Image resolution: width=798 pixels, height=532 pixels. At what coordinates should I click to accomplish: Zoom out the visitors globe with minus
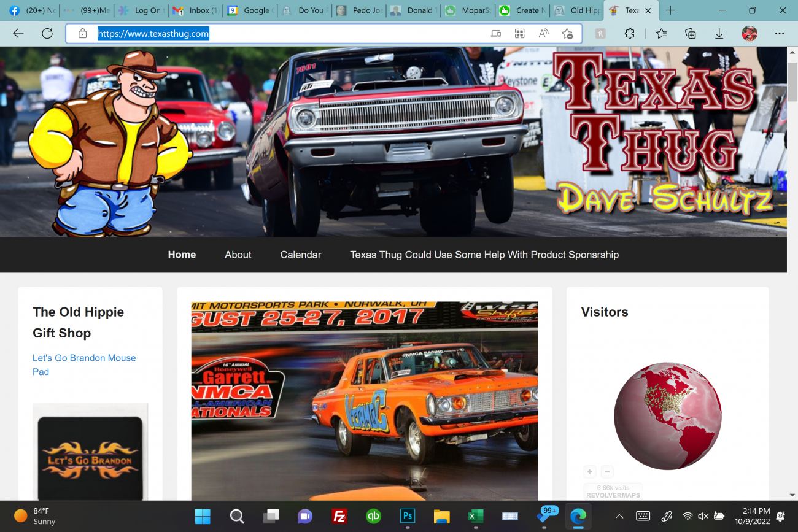607,472
